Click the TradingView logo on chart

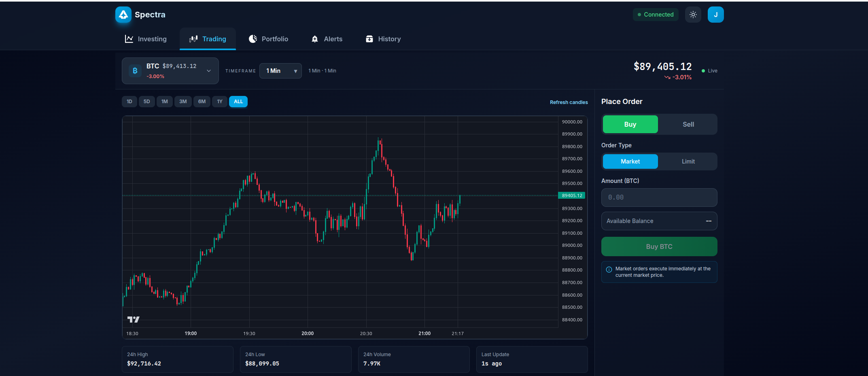[134, 319]
